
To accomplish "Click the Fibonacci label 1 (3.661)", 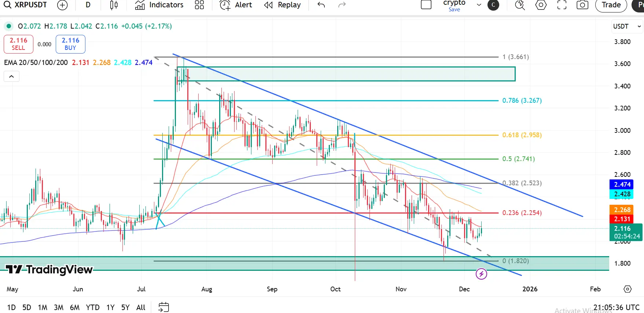I will (x=516, y=57).
